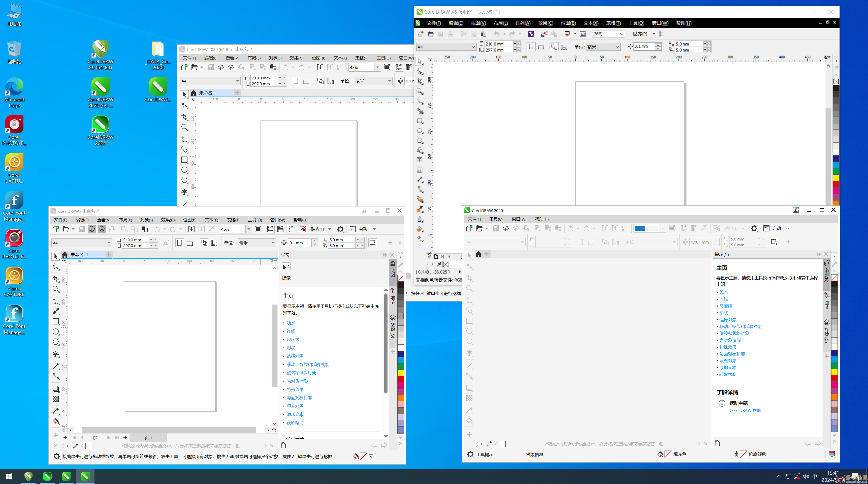Click the Paste icon in CorelDRAW X6 toolbar
This screenshot has height=484, width=868.
click(483, 34)
